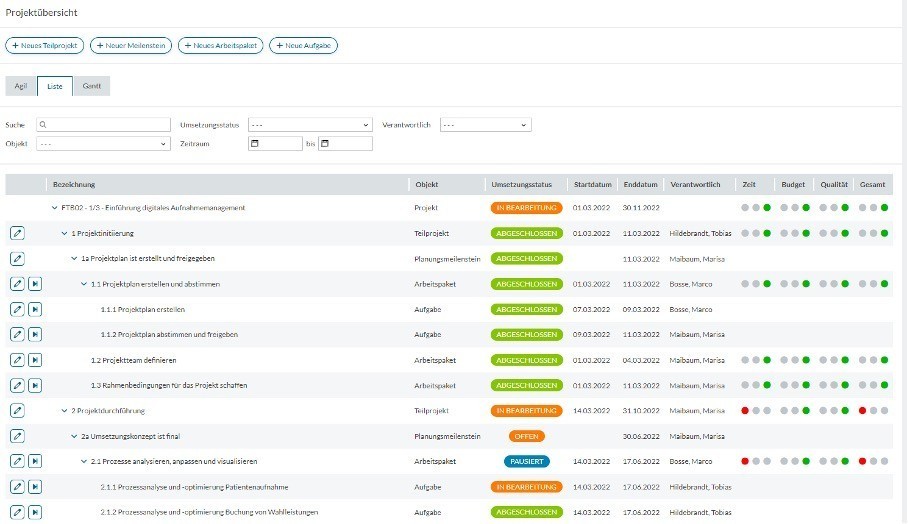Click edit pencil for 1a Projektplan ist erstellt
The image size is (908, 524).
tap(17, 259)
